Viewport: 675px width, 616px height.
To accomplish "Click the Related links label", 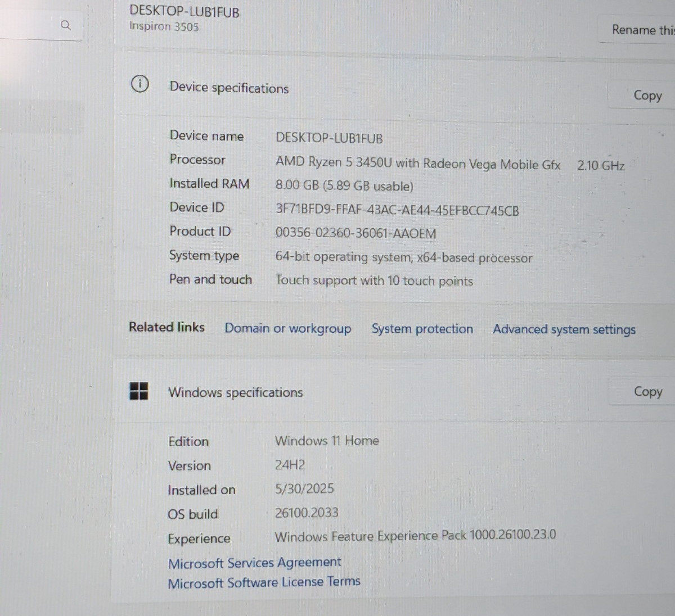I will coord(166,327).
